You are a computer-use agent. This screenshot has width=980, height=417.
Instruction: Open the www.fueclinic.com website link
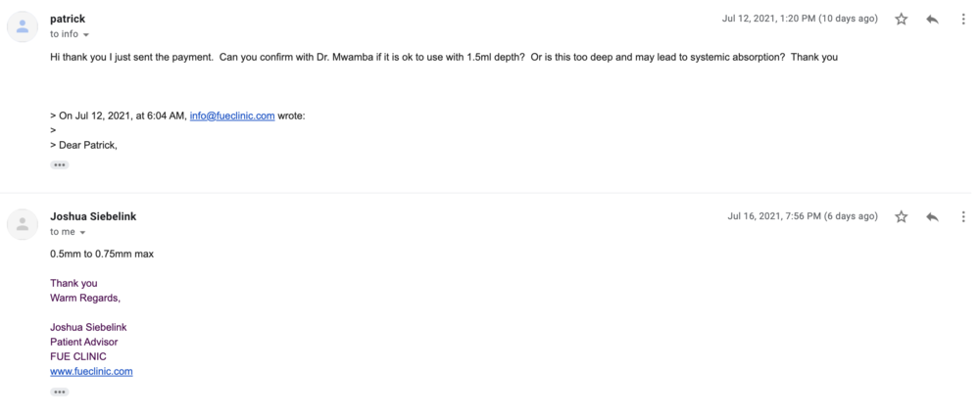pyautogui.click(x=91, y=372)
